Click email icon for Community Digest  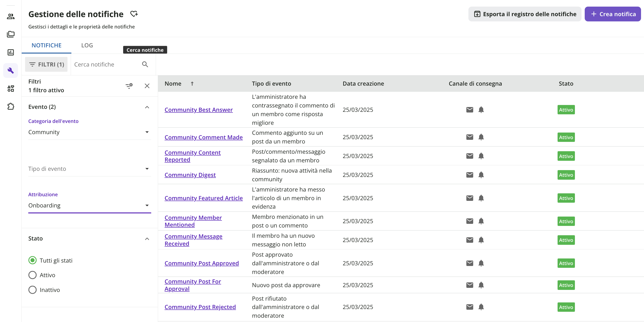point(470,175)
